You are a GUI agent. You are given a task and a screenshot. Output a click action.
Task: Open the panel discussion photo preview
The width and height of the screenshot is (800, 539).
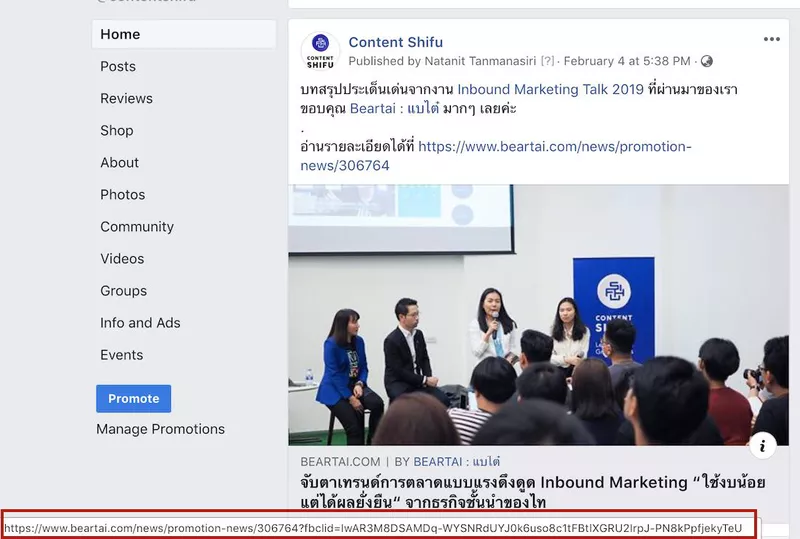(538, 315)
